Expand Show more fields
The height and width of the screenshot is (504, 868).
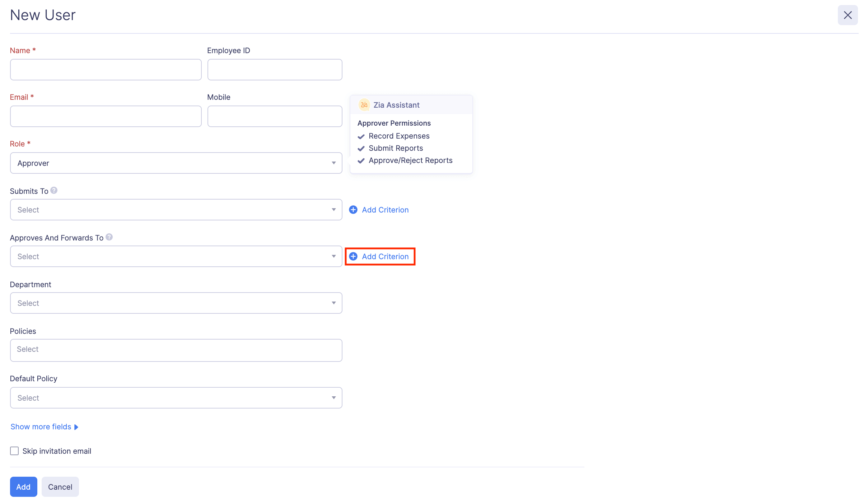click(x=41, y=426)
